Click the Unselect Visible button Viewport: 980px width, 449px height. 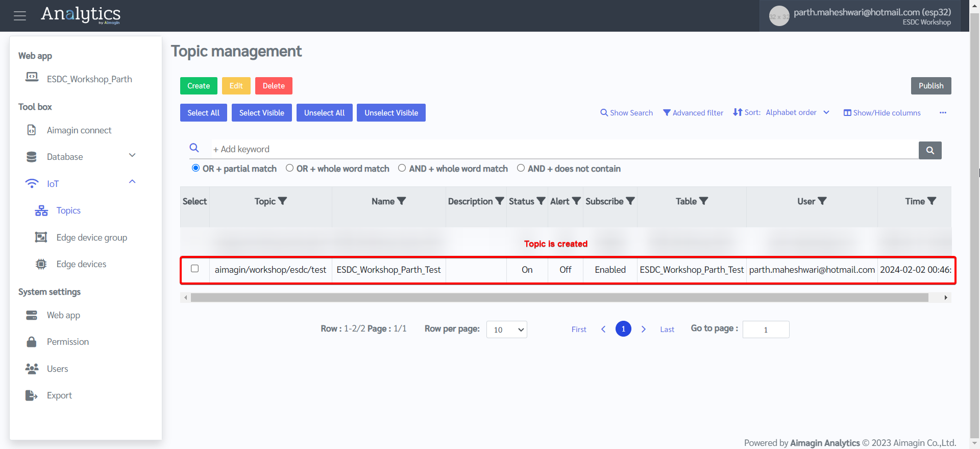[x=391, y=113]
